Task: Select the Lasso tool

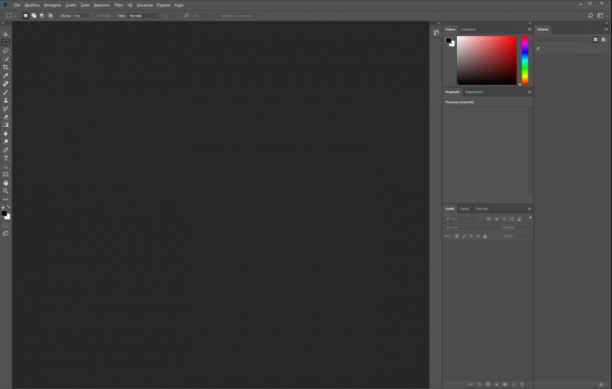Action: pyautogui.click(x=5, y=51)
